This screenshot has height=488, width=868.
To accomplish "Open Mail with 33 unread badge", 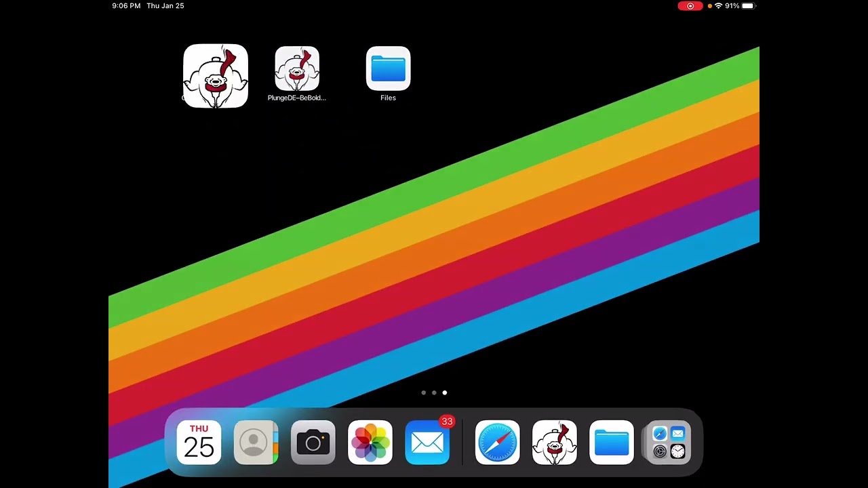I will pos(427,443).
